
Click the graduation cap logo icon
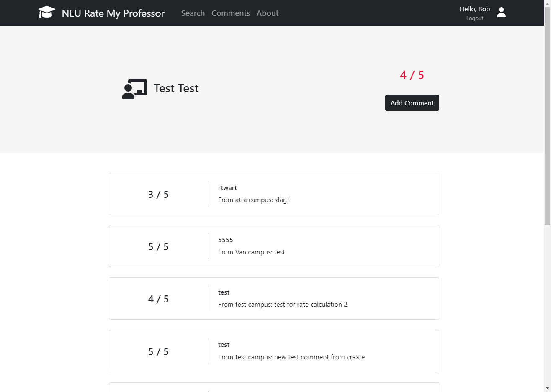(47, 12)
